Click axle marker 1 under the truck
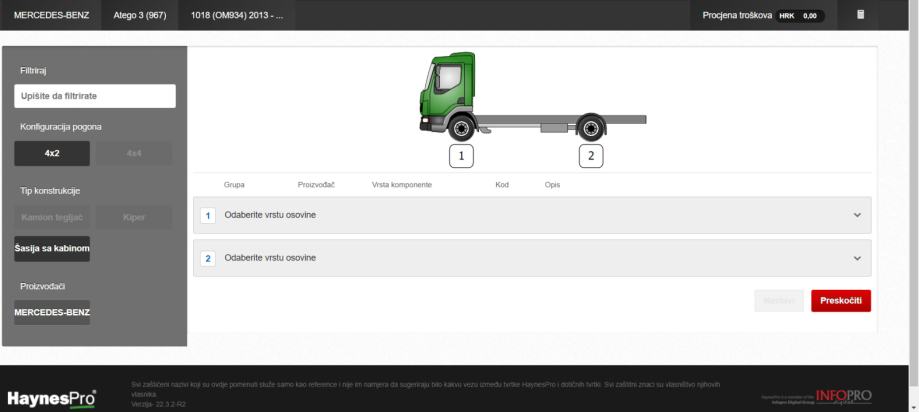 [461, 156]
